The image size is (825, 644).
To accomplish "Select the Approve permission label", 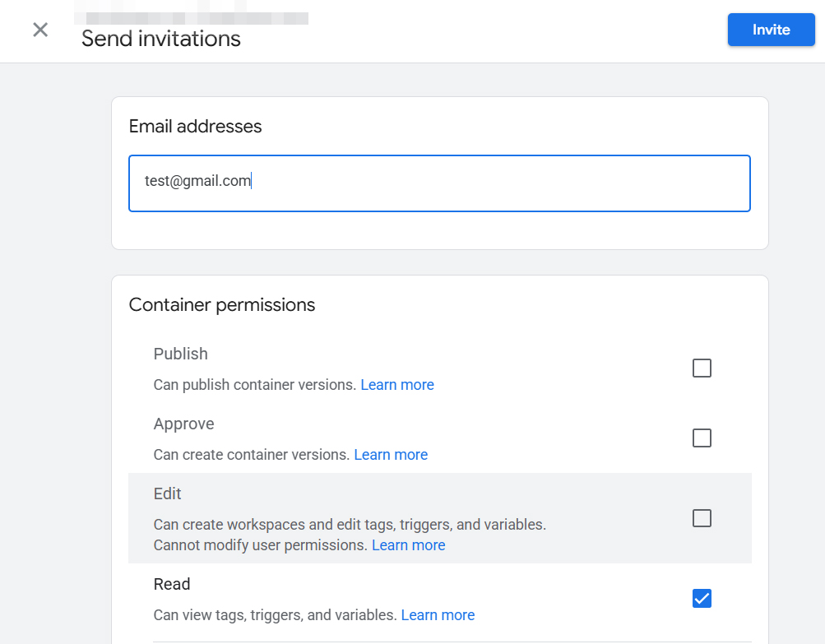I will point(183,424).
